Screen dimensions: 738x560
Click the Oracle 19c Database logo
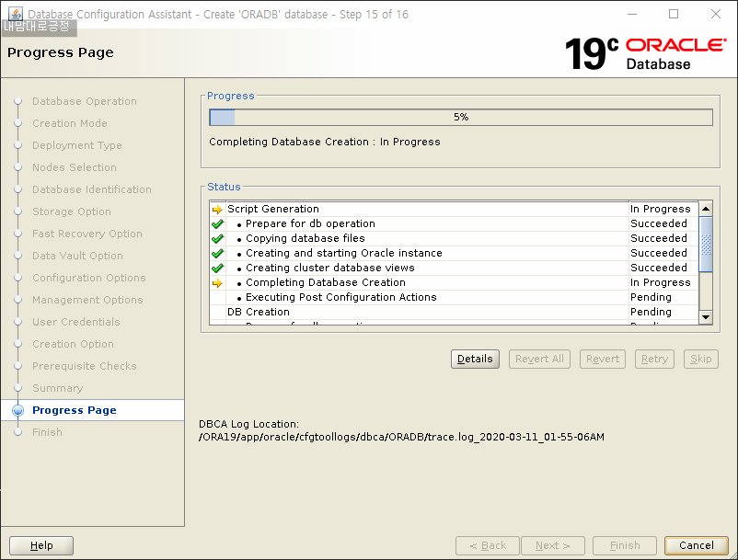[645, 53]
